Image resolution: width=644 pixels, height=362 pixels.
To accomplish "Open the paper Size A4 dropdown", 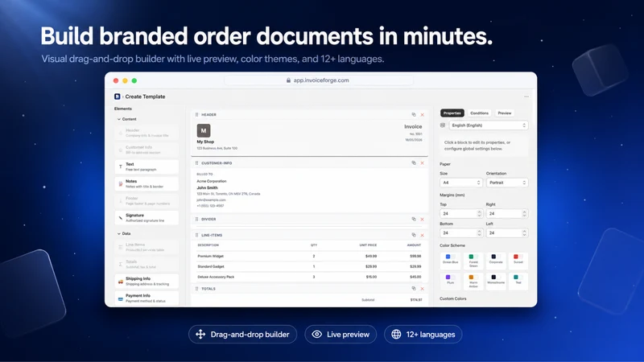I will click(460, 183).
